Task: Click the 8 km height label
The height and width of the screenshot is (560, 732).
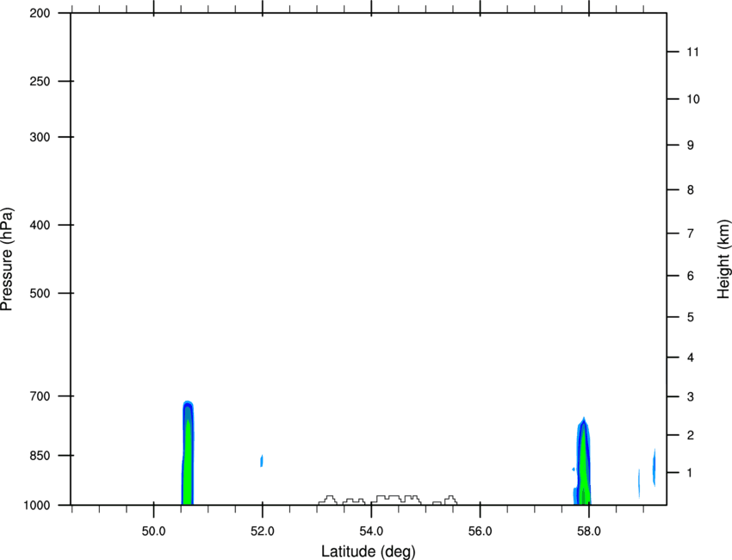Action: click(x=691, y=190)
